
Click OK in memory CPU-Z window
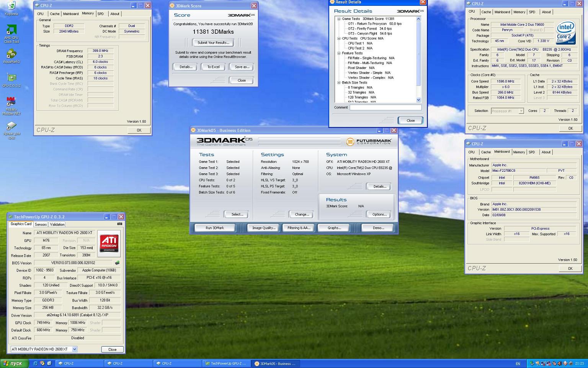[139, 130]
